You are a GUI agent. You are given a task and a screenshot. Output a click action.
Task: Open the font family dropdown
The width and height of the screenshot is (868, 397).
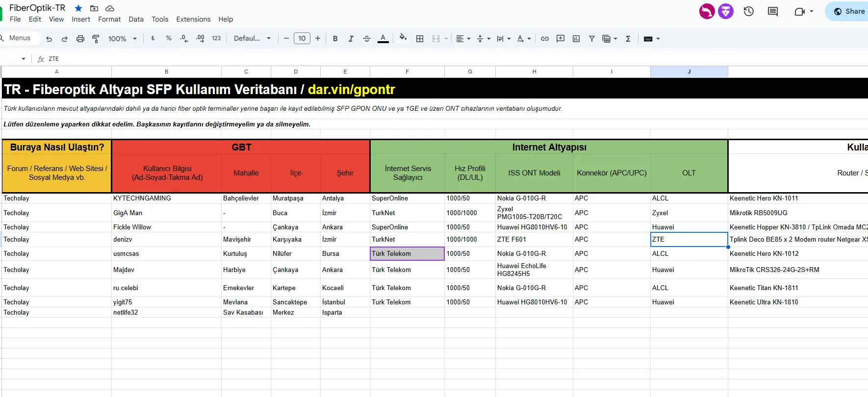[253, 38]
